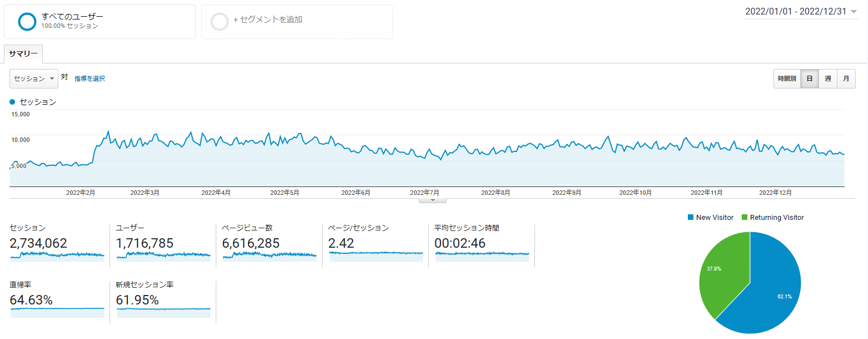Viewport: 868px width, 339px height.
Task: Open the date range picker dropdown
Action: (801, 12)
